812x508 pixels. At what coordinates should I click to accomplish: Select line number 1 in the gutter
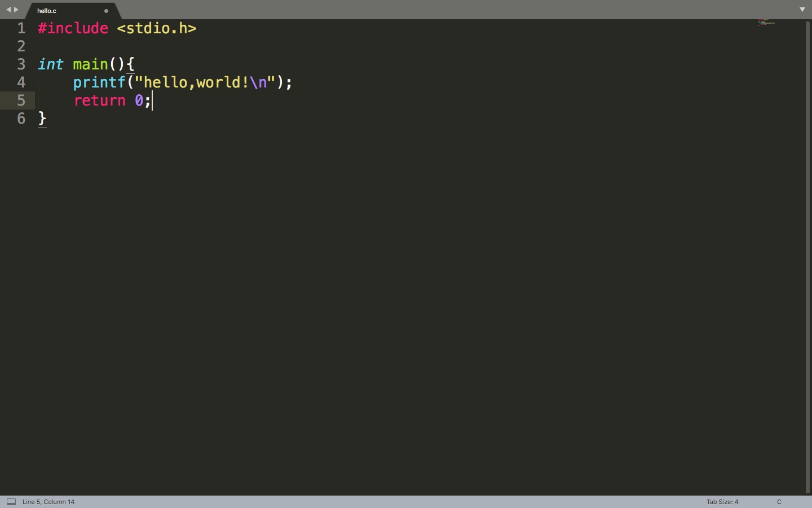click(x=21, y=28)
